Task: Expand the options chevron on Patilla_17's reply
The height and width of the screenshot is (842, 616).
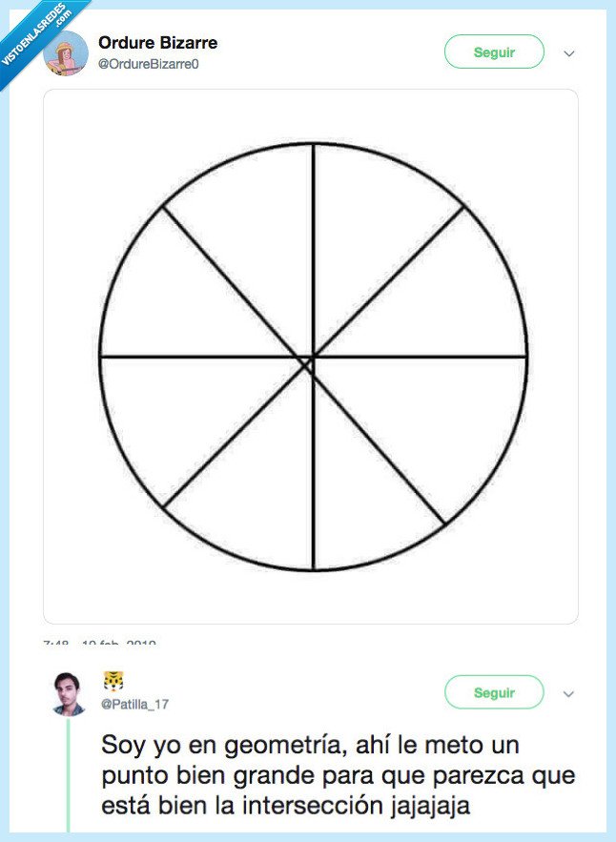Action: [568, 695]
